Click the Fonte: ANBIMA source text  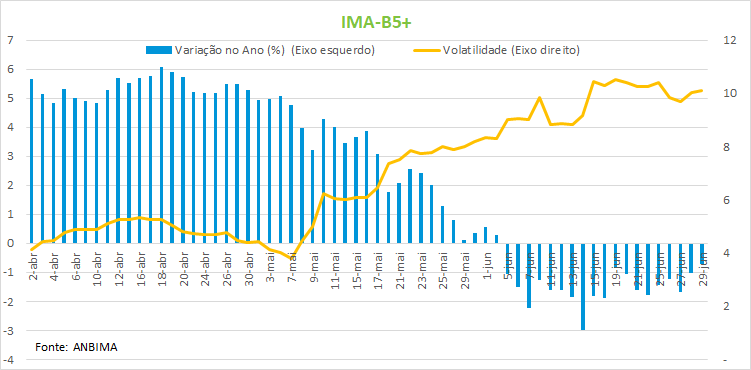tap(77, 347)
